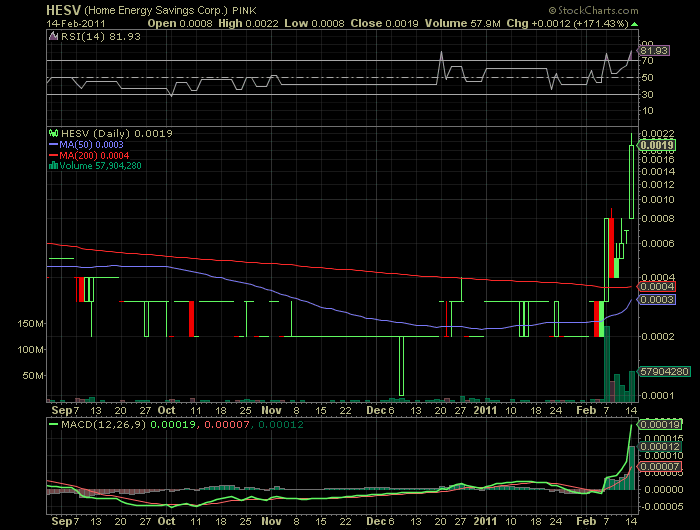Click the 57904280 volume tag

click(665, 371)
